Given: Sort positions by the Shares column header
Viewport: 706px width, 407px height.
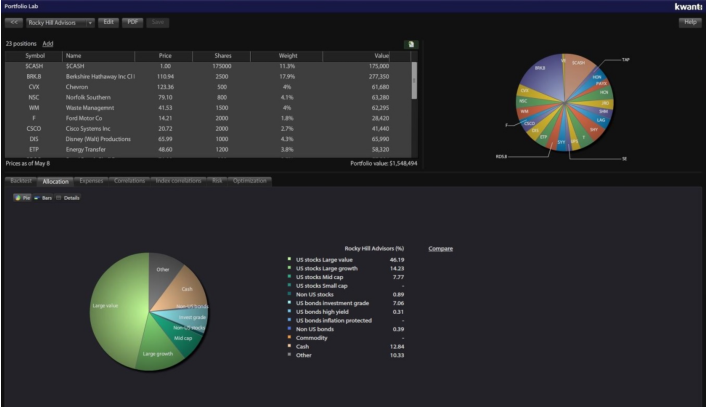Looking at the screenshot, I should point(222,56).
